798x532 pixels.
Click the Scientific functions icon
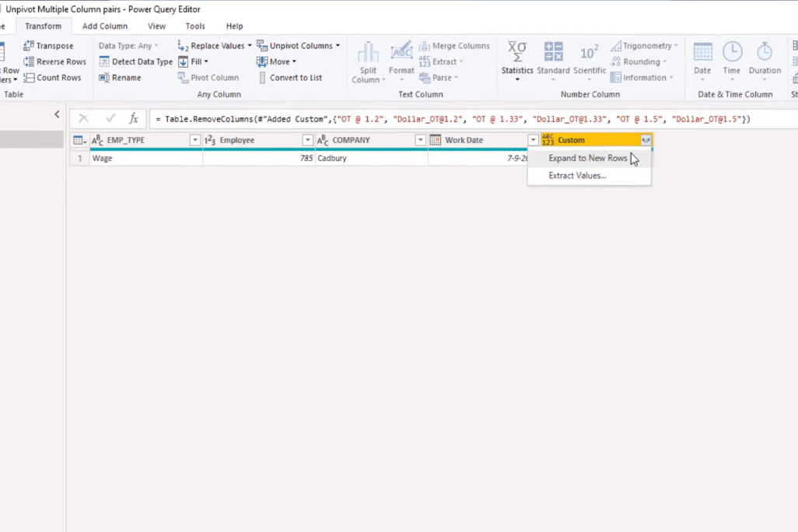pyautogui.click(x=590, y=52)
